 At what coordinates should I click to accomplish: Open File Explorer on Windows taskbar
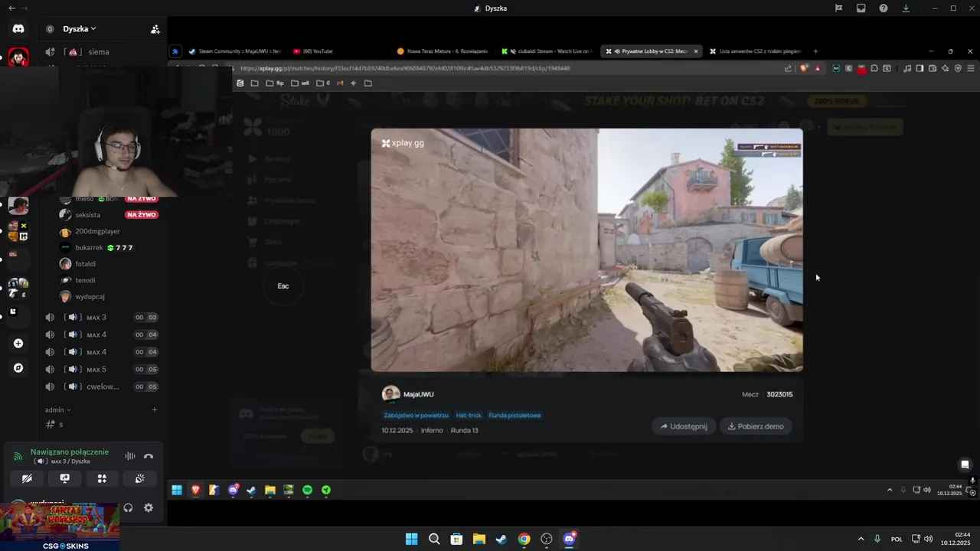click(479, 539)
